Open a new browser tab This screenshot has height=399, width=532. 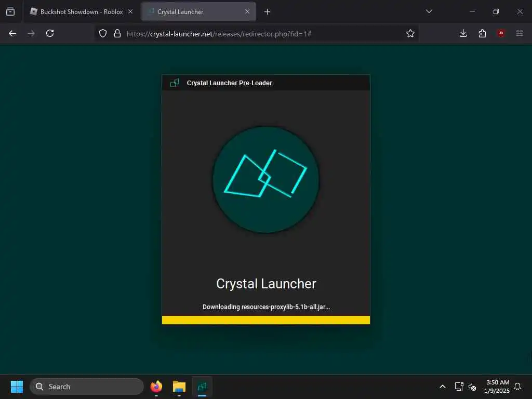[x=268, y=12]
